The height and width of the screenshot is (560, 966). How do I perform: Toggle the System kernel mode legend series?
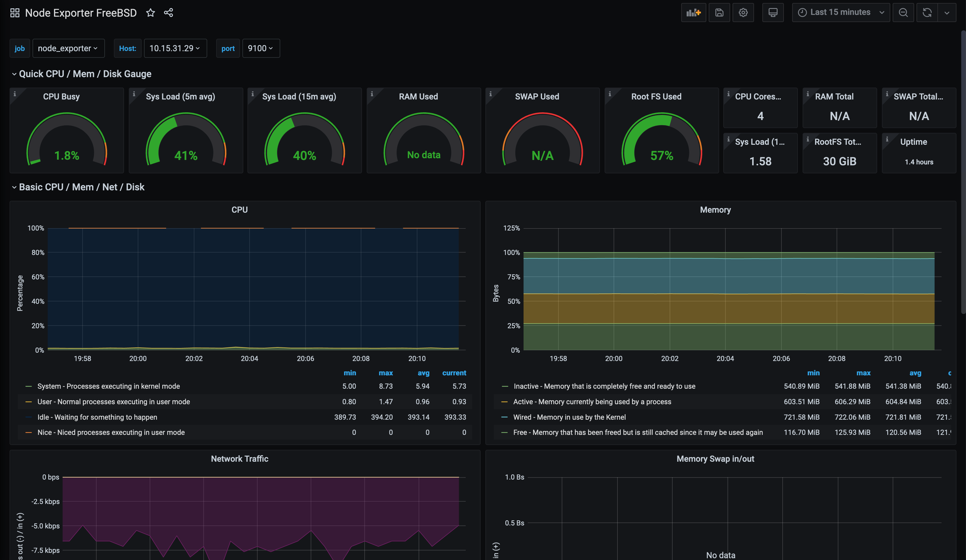click(x=109, y=386)
